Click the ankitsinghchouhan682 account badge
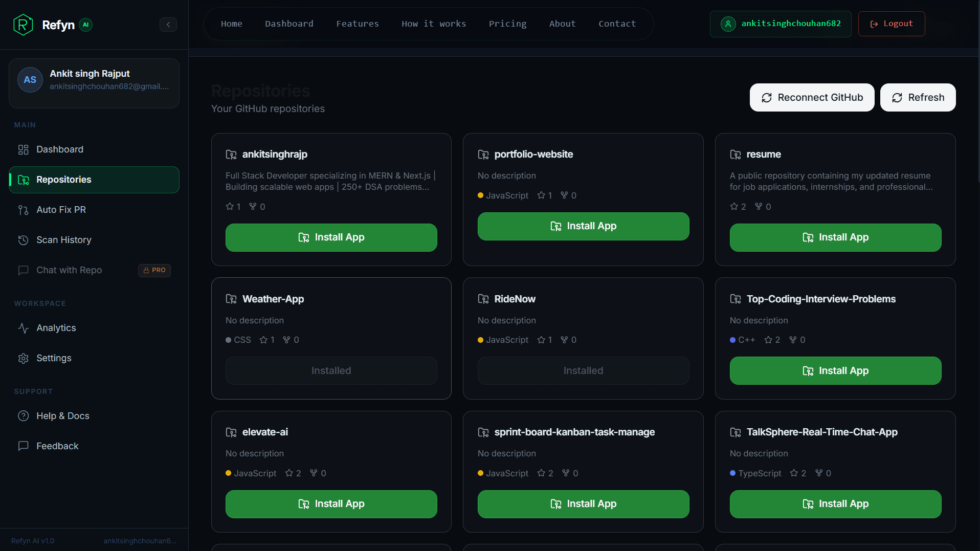Screen dimensions: 980x551 [x=780, y=24]
